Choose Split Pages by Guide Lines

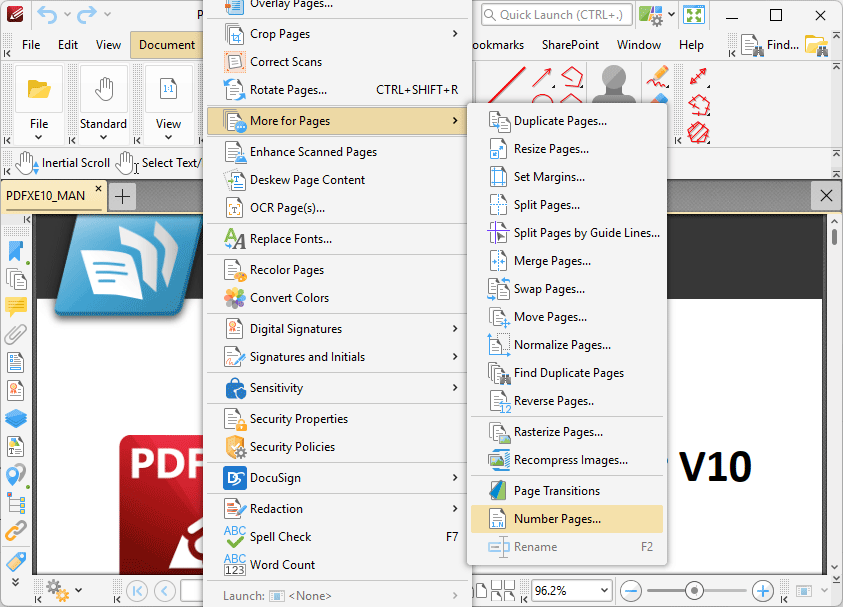pos(567,233)
